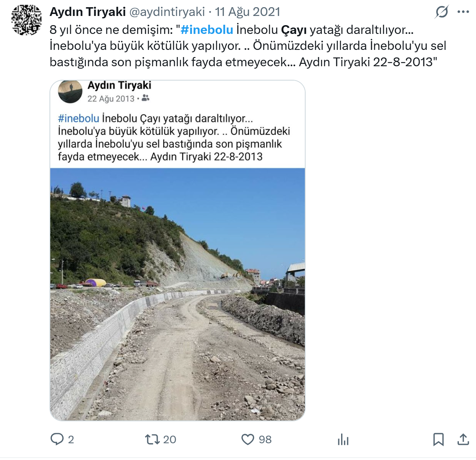This screenshot has height=460, width=476.
Task: Bookmark this tweet
Action: (438, 439)
